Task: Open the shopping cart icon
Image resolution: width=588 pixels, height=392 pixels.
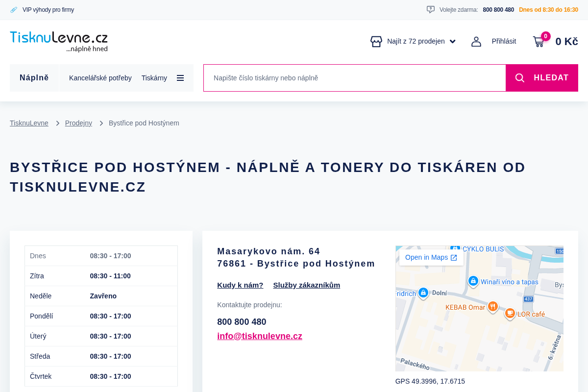Action: 539,42
